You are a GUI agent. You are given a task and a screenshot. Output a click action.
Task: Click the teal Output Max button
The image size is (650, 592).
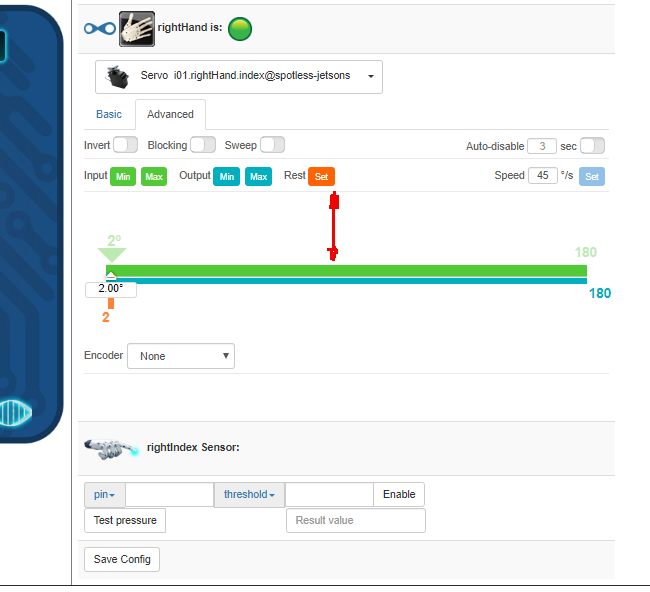pos(258,177)
